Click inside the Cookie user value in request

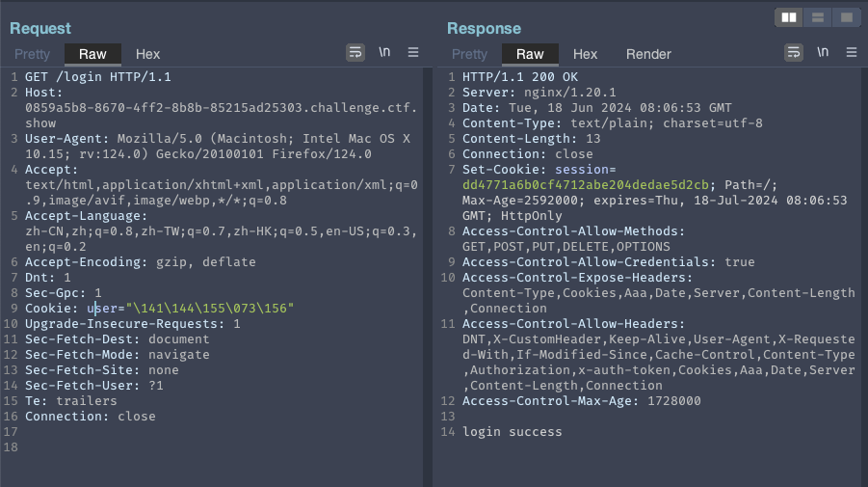click(210, 309)
